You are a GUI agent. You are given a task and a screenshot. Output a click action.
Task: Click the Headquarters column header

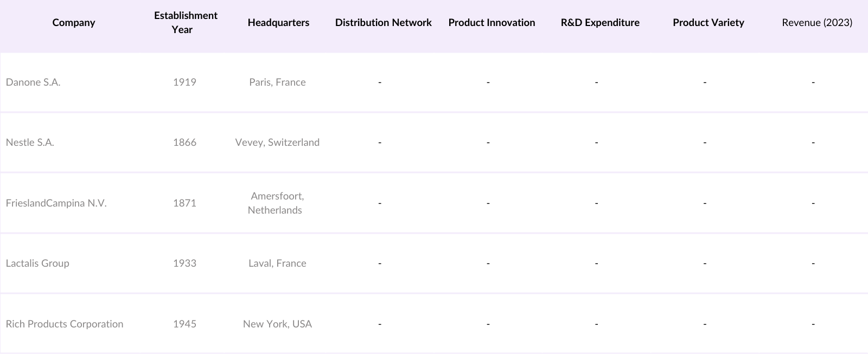[x=278, y=23]
